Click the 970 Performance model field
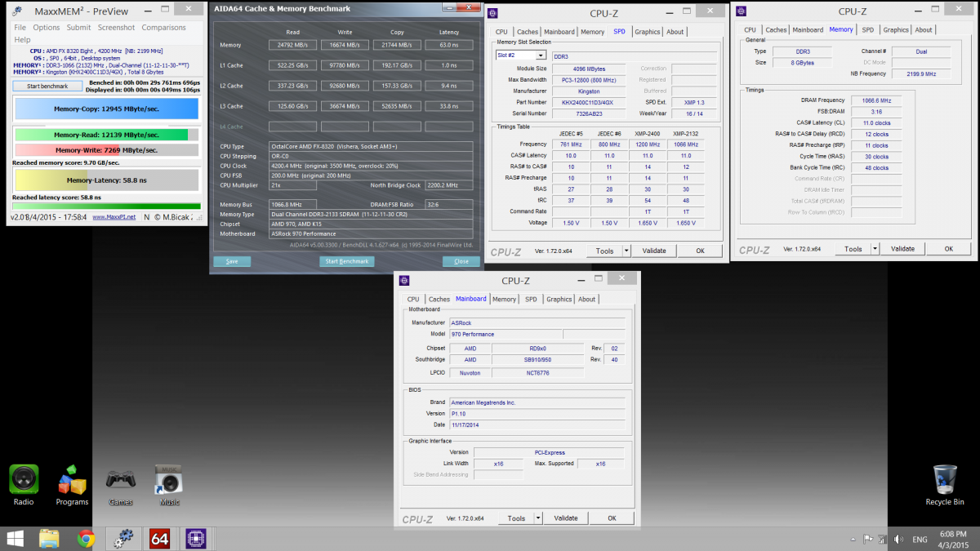 pos(506,334)
